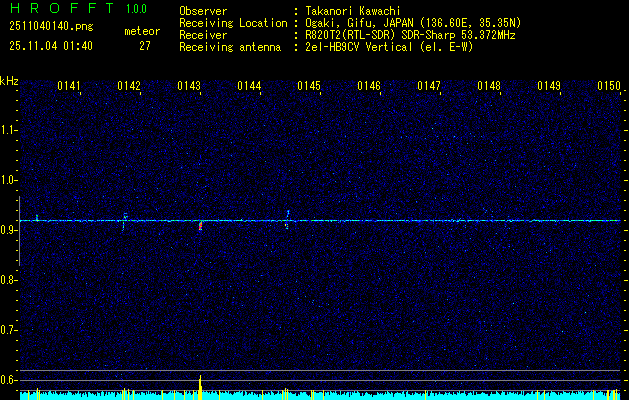Select the file name 2511040140.png
This screenshot has width=629, height=400.
(x=51, y=27)
